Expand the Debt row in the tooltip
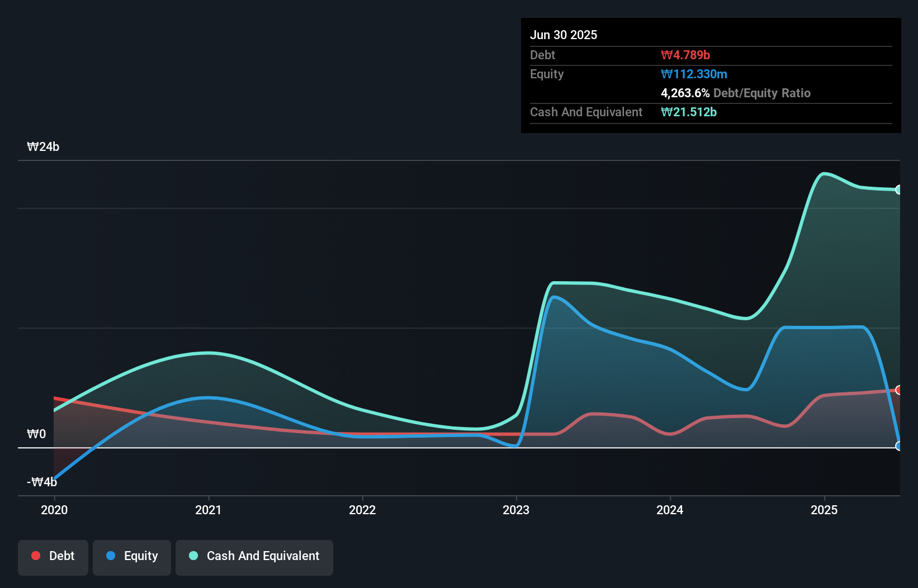The height and width of the screenshot is (588, 918). [542, 55]
